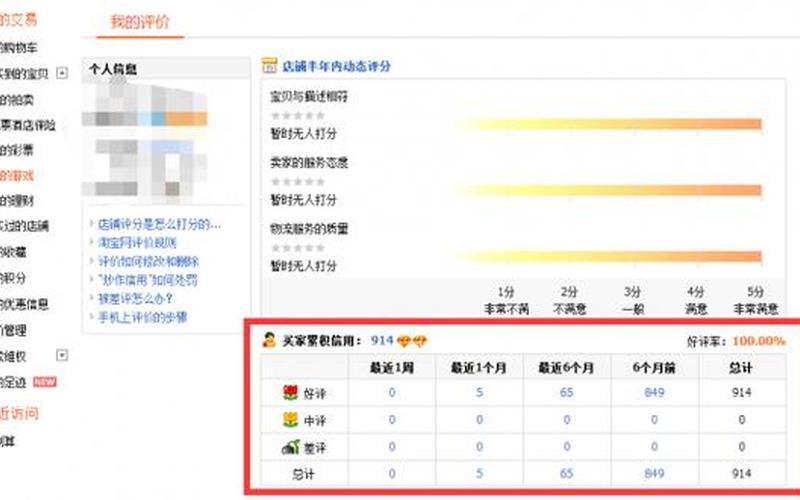Open 好评 count 65 for 最近6个月
Viewport: 800px width, 500px height.
click(x=566, y=392)
